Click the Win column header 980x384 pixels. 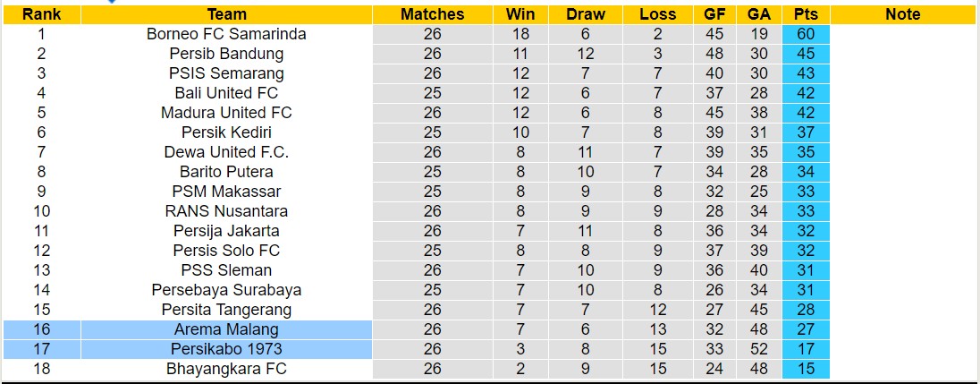[x=520, y=14]
